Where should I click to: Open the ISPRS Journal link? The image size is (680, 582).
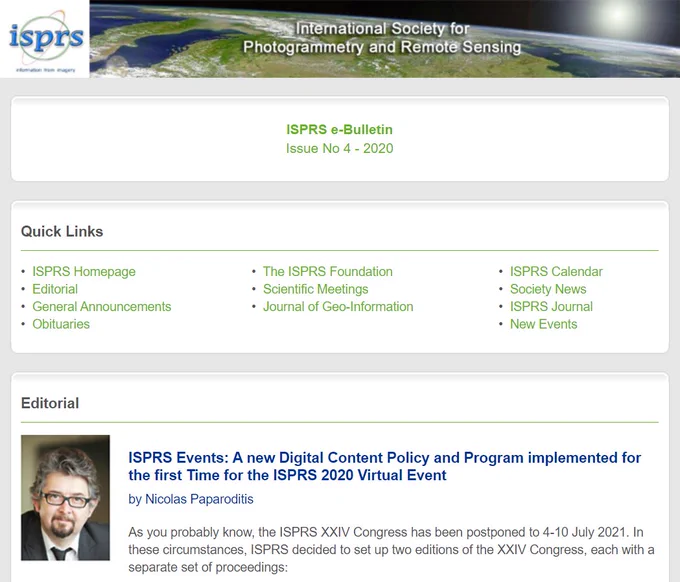(551, 307)
